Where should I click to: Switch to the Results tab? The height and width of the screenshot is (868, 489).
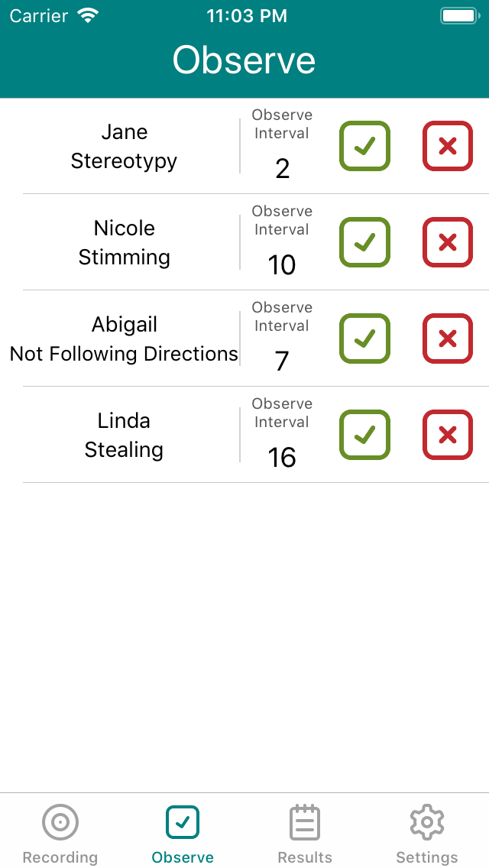[x=305, y=834]
